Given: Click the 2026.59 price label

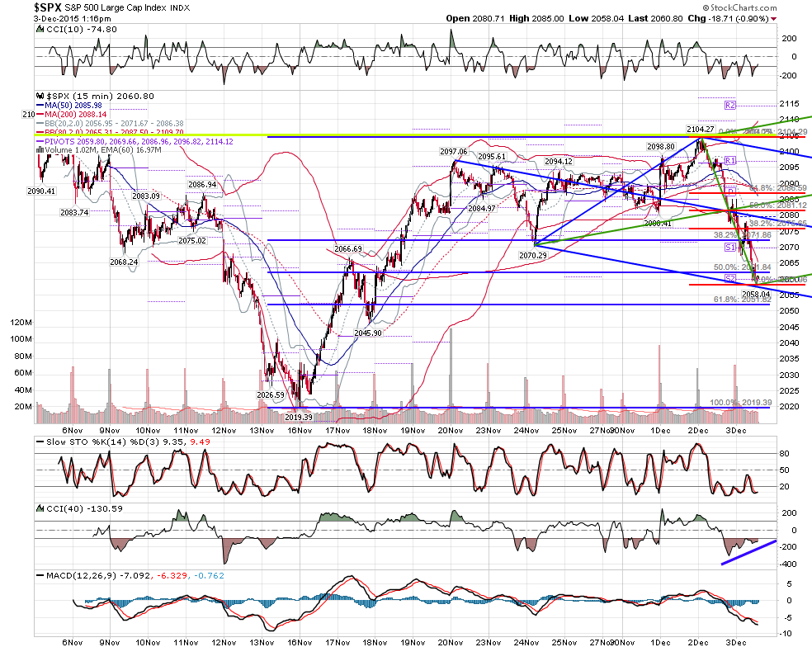Looking at the screenshot, I should pyautogui.click(x=271, y=394).
